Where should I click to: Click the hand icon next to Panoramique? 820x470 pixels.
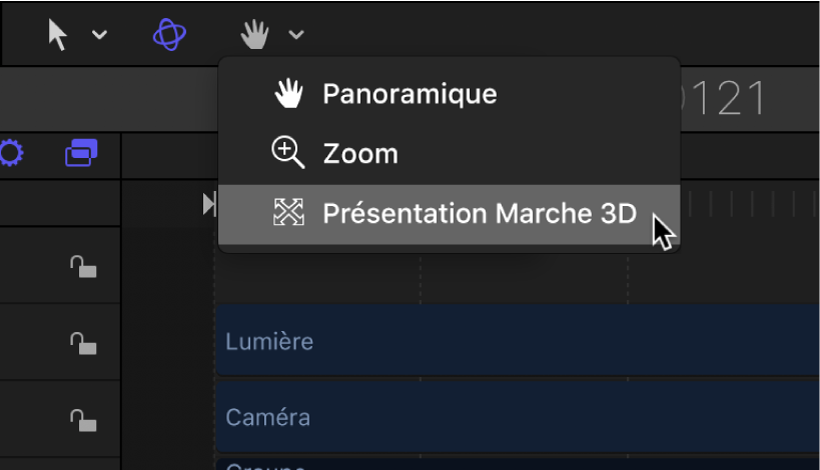(288, 94)
